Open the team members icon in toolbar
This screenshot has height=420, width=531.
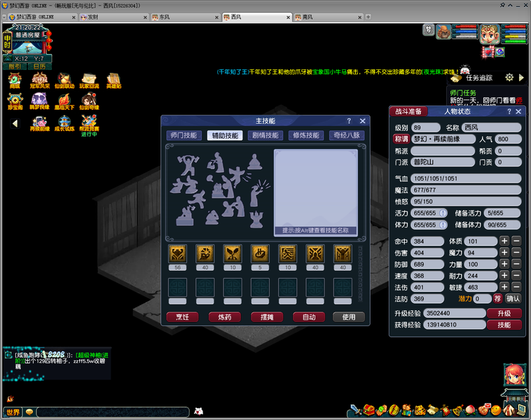407,410
